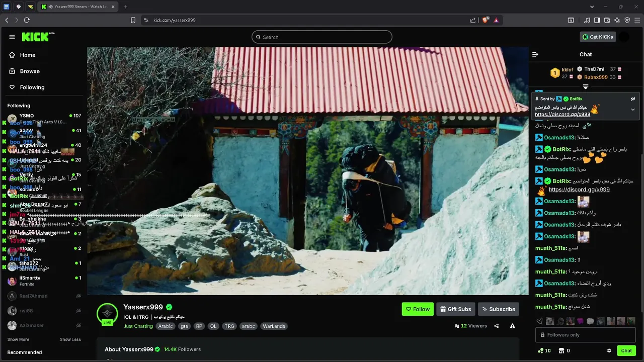Pick the white cloud emote

[x=590, y=321]
